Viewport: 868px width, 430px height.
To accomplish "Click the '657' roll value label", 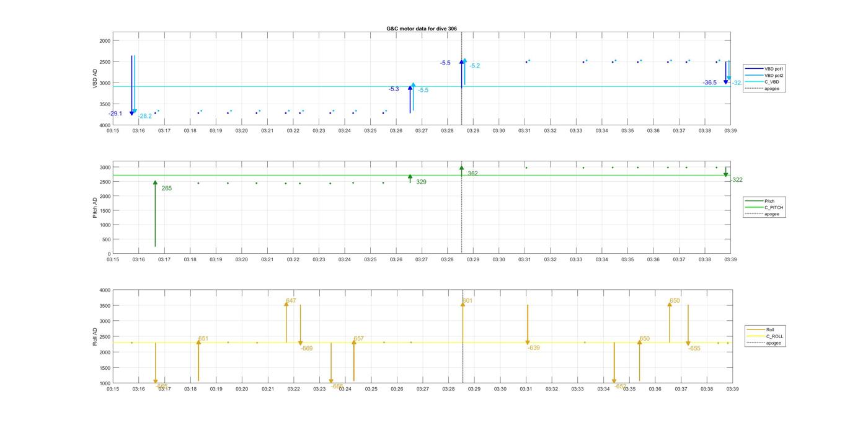I will [x=358, y=339].
